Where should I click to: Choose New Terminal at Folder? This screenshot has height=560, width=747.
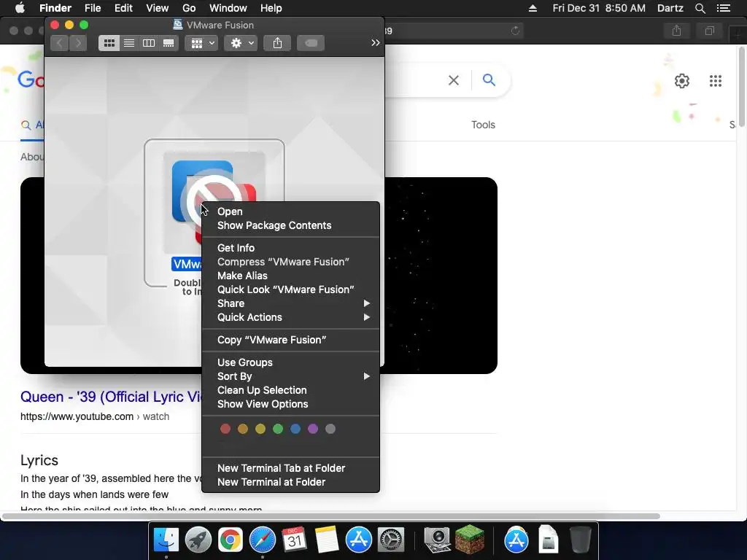pyautogui.click(x=290, y=481)
